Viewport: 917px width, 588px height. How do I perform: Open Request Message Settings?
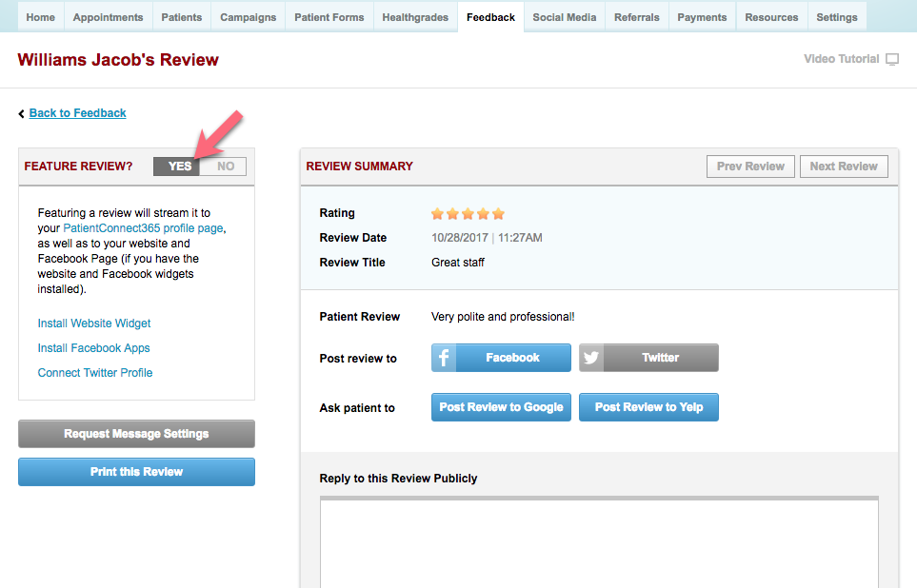tap(136, 434)
